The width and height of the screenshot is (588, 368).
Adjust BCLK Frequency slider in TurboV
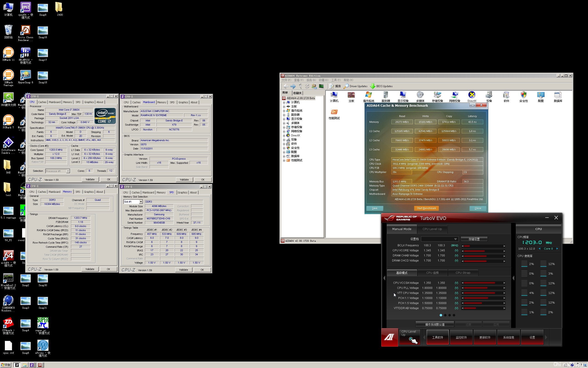click(x=483, y=246)
